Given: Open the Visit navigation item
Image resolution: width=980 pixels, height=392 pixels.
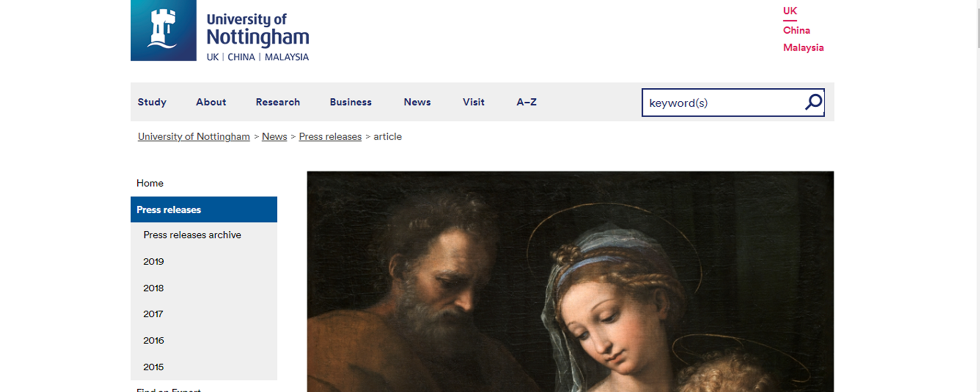Looking at the screenshot, I should point(473,102).
